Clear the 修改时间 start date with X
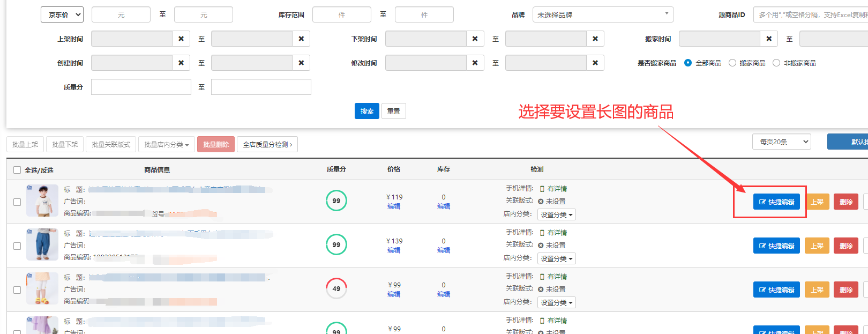The width and height of the screenshot is (868, 334). (475, 63)
